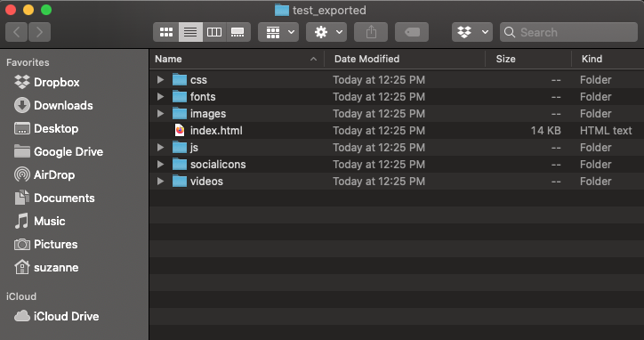
Task: Sort by the Kind column header
Action: tap(608, 59)
